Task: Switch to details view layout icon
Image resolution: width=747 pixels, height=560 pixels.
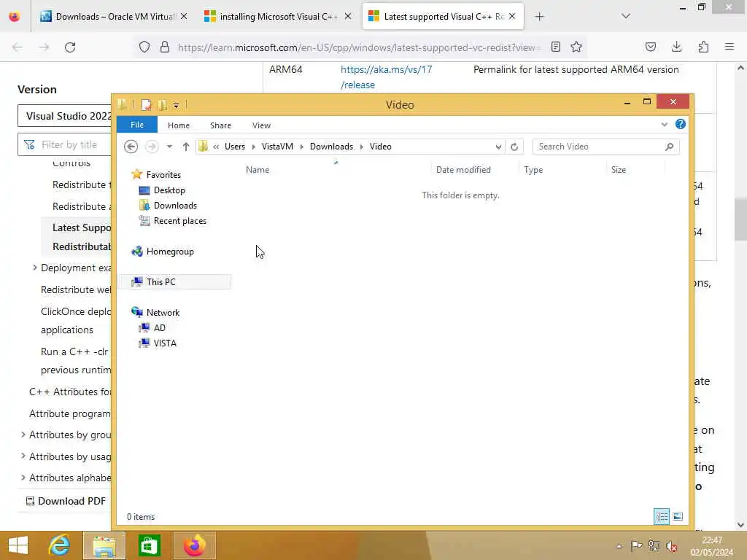Action: 661,517
